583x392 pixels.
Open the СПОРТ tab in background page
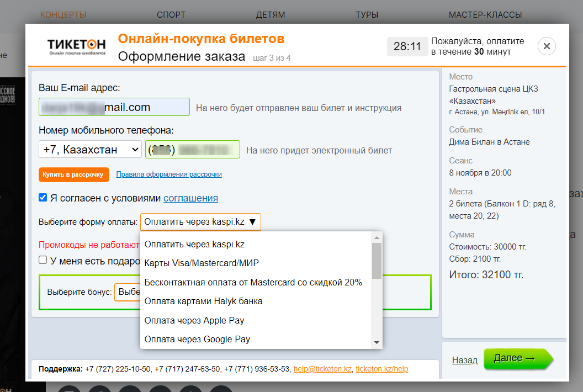point(171,15)
